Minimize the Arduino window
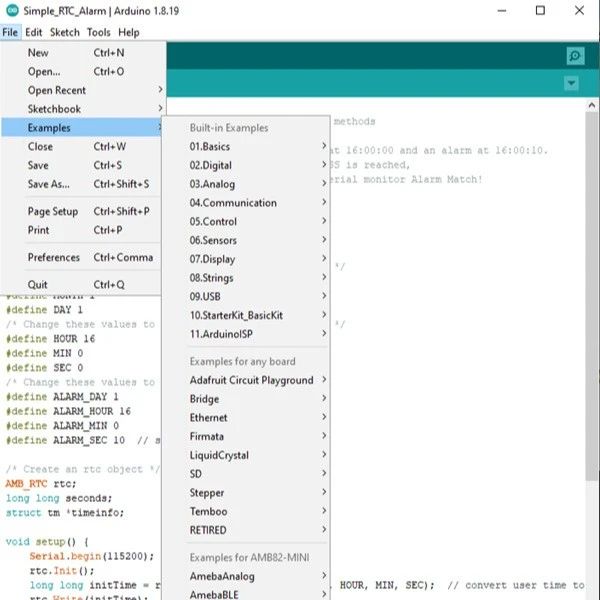This screenshot has width=600, height=600. [502, 11]
